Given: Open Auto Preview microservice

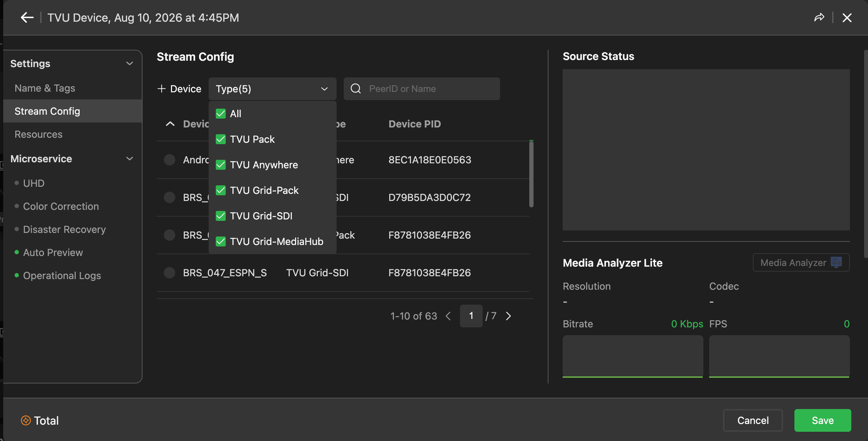Looking at the screenshot, I should (53, 252).
